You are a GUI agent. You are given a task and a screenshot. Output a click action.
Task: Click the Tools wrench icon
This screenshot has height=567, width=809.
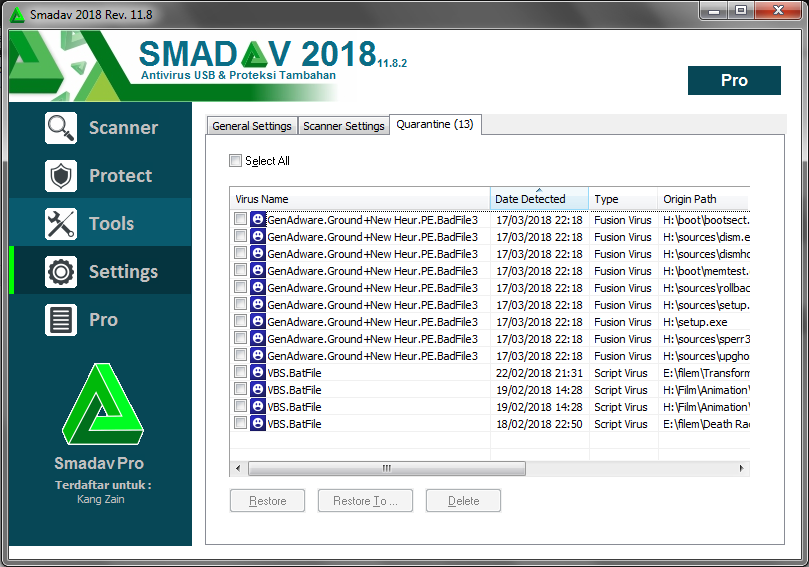pos(61,224)
